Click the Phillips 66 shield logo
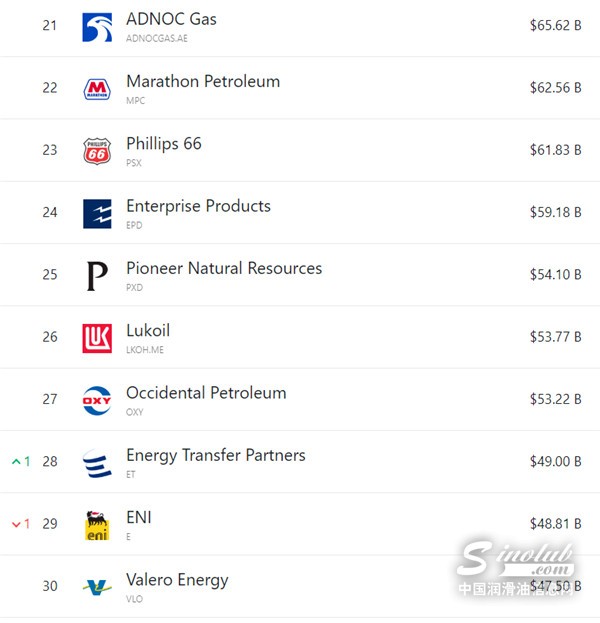Image resolution: width=600 pixels, height=623 pixels. click(x=97, y=151)
